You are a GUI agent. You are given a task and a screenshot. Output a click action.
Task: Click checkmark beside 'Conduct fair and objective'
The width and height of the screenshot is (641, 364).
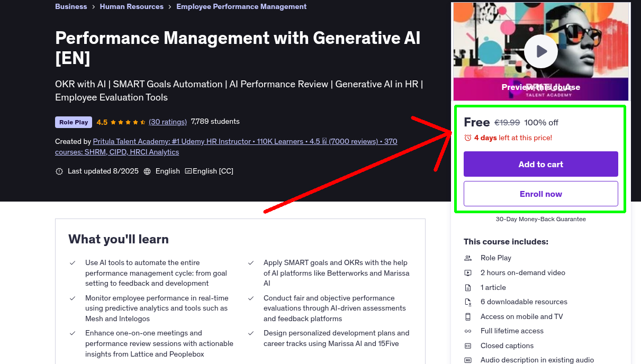click(251, 298)
